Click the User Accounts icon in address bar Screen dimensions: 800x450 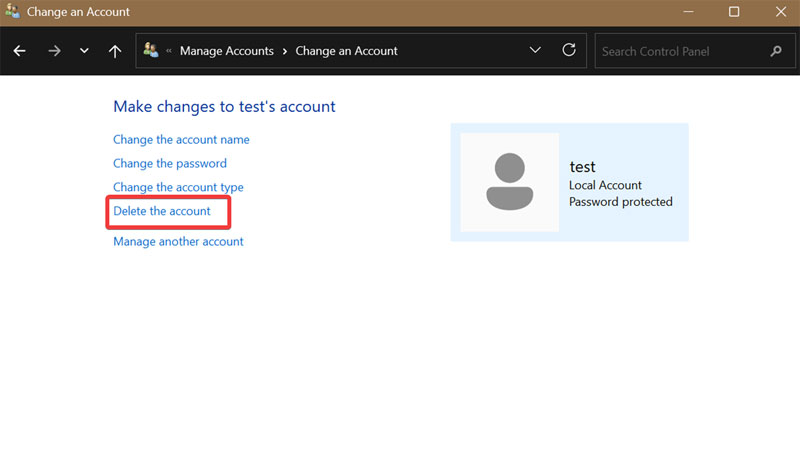tap(152, 50)
